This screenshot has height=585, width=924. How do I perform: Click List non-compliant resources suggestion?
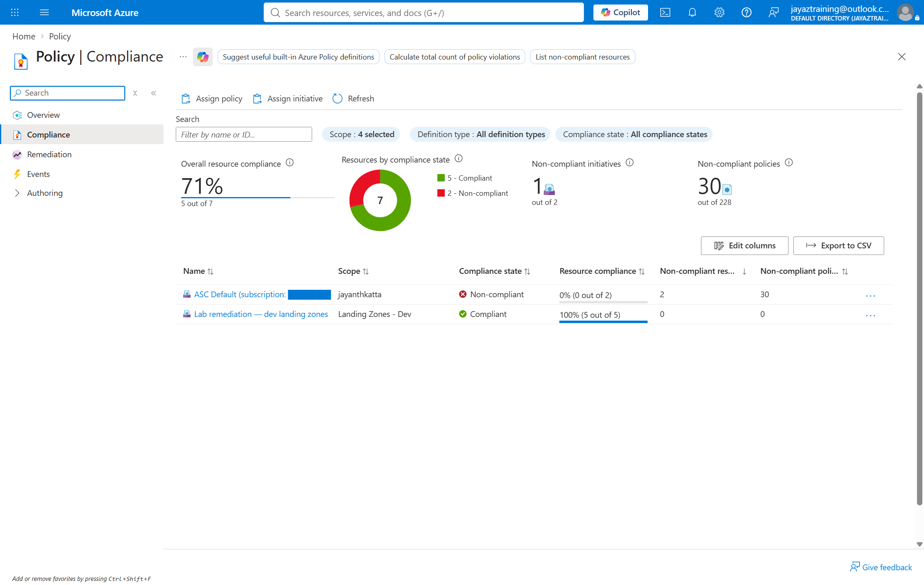582,57
